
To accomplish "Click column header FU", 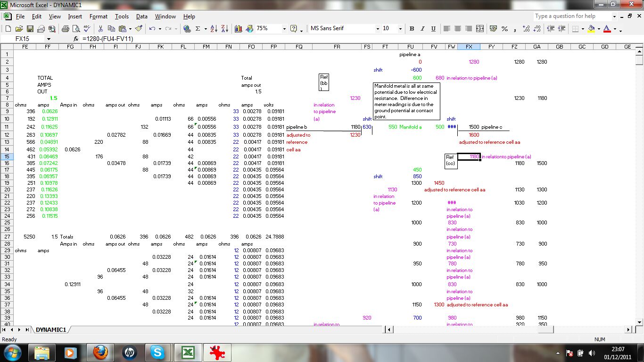I will 410,47.
